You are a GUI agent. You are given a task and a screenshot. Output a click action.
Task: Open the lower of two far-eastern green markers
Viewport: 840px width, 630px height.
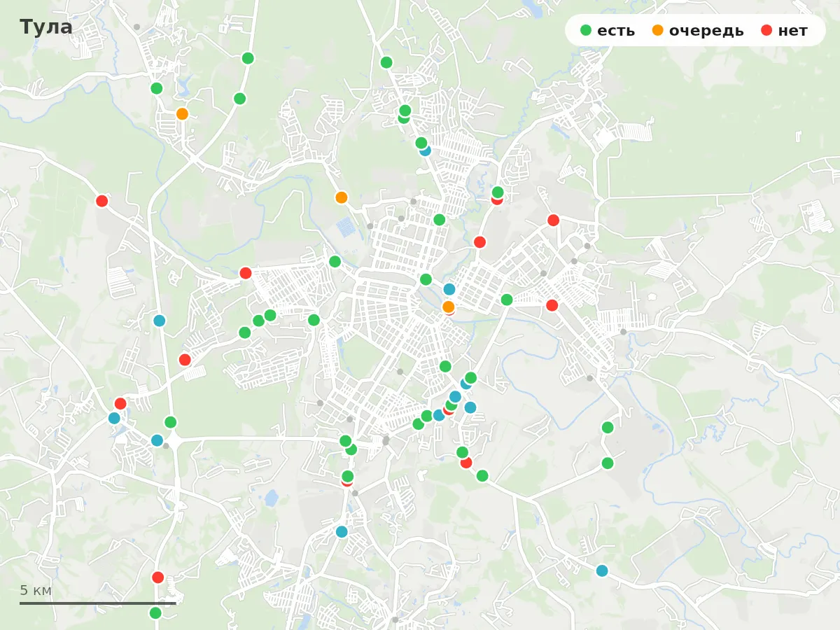click(608, 463)
